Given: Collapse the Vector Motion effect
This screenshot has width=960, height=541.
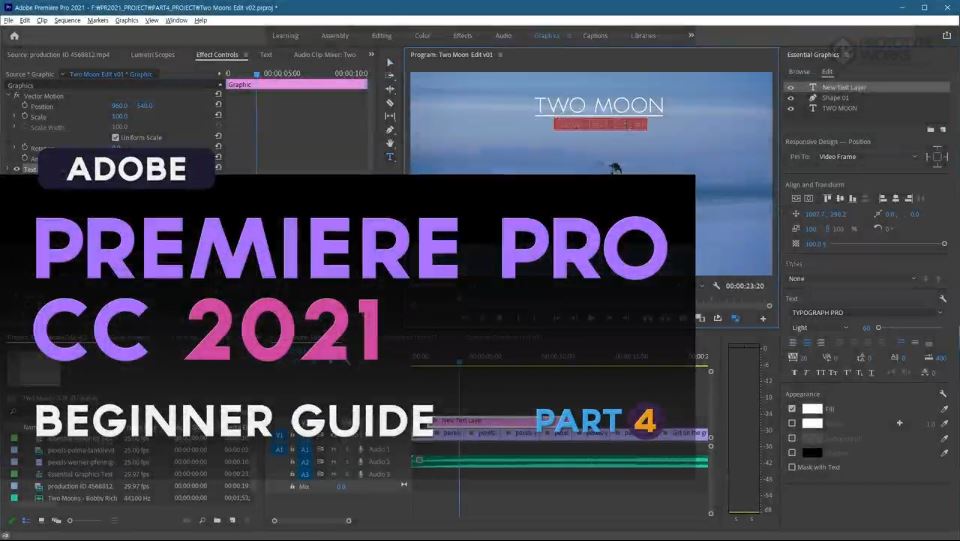Looking at the screenshot, I should 8,95.
